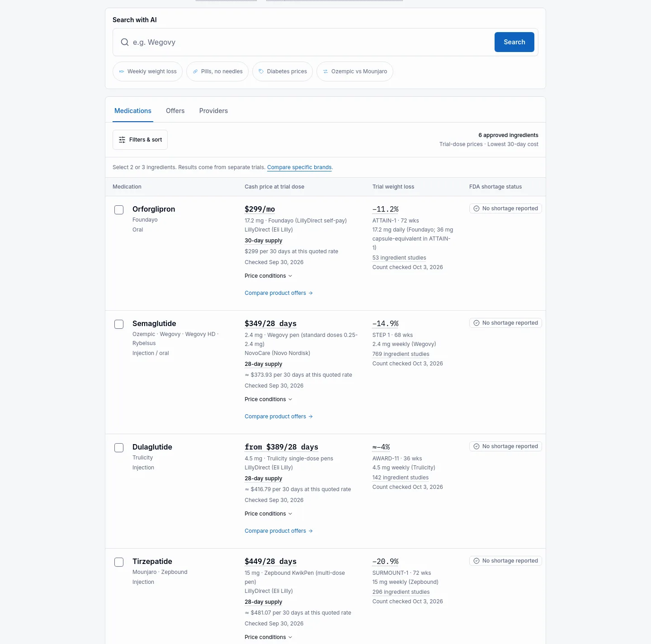Screen dimensions: 651x644
Task: Select the Orforglipron checkbox
Action: [119, 210]
